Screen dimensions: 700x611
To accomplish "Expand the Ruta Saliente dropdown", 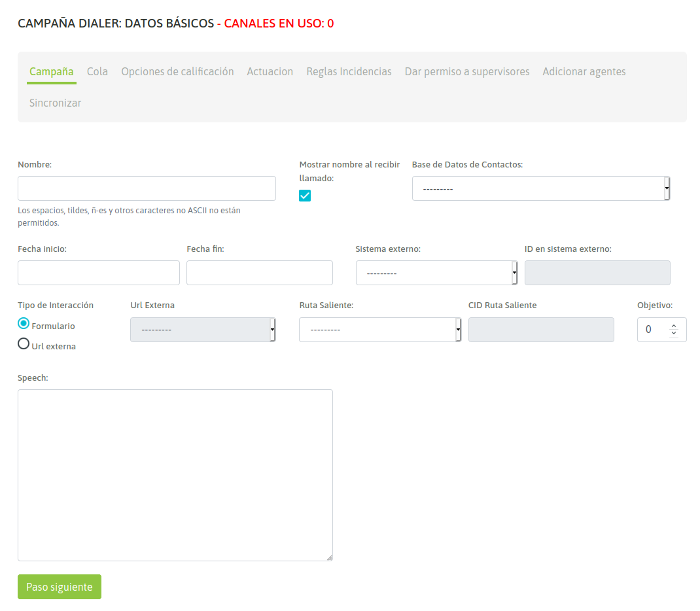I will coord(380,330).
